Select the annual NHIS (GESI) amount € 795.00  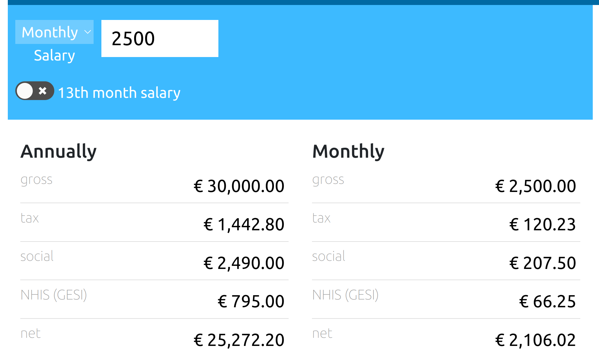(251, 301)
